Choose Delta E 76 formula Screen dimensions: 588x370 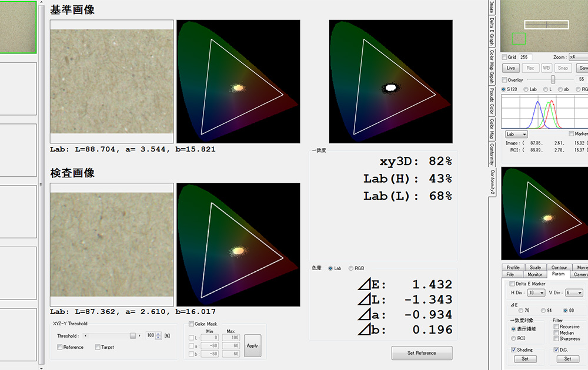(x=521, y=311)
